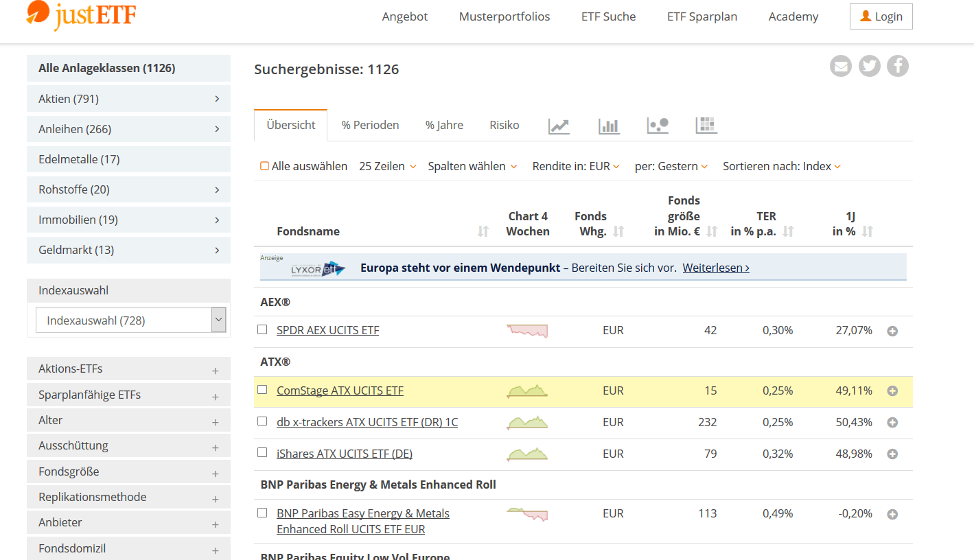Open iShares ATX UCITS ETF (DE) link
The width and height of the screenshot is (974, 560).
(x=345, y=454)
